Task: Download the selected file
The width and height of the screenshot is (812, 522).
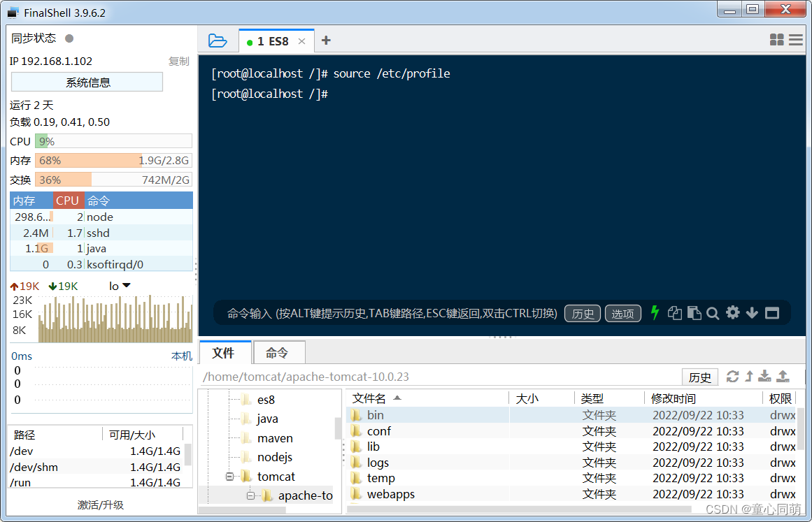Action: pos(765,377)
